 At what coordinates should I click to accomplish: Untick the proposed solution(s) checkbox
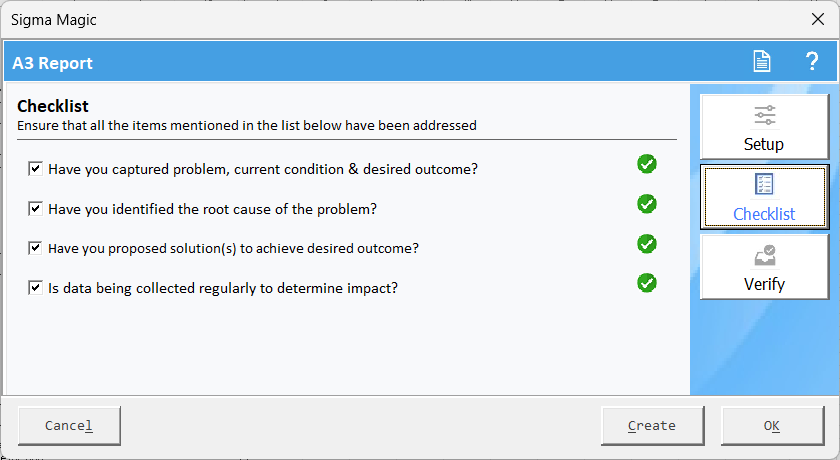coord(36,248)
